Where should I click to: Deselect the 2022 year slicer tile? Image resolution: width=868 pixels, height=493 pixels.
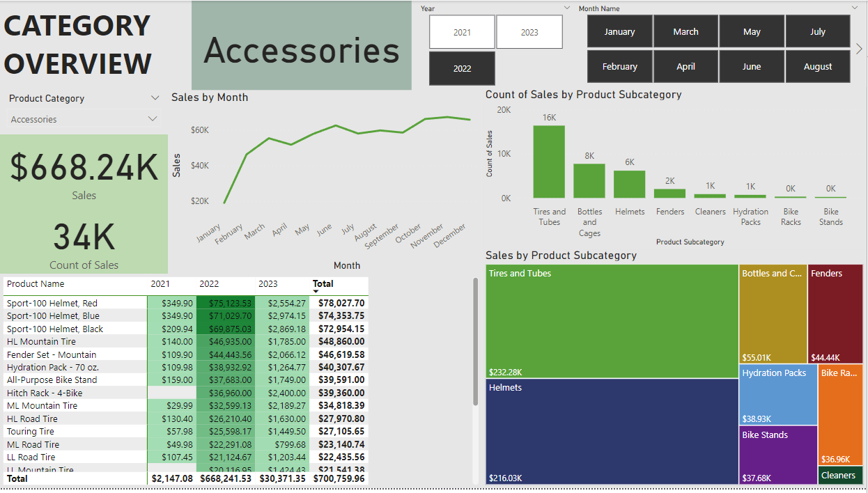pos(462,68)
